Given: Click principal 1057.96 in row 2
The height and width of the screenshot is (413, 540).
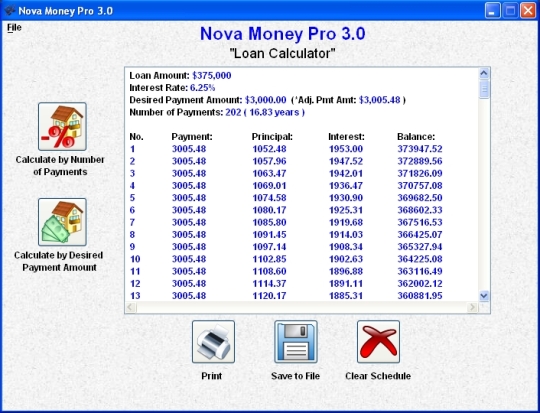Looking at the screenshot, I should point(269,161).
